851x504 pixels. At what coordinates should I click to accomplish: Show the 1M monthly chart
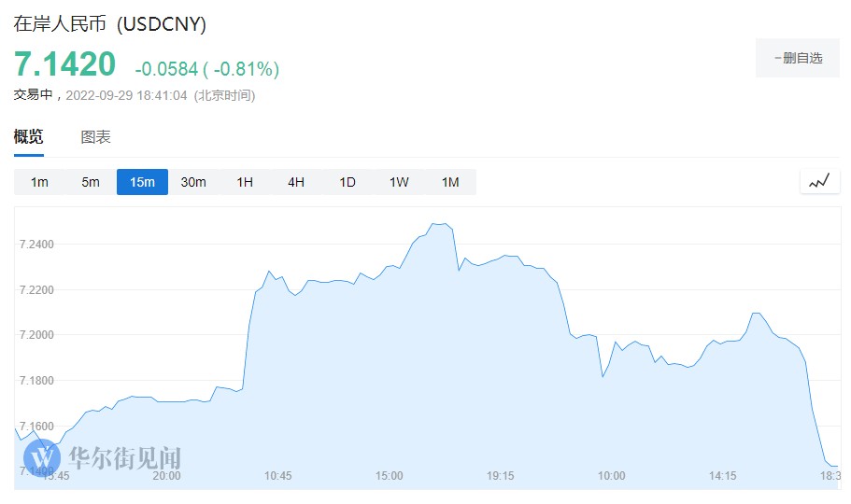(450, 182)
